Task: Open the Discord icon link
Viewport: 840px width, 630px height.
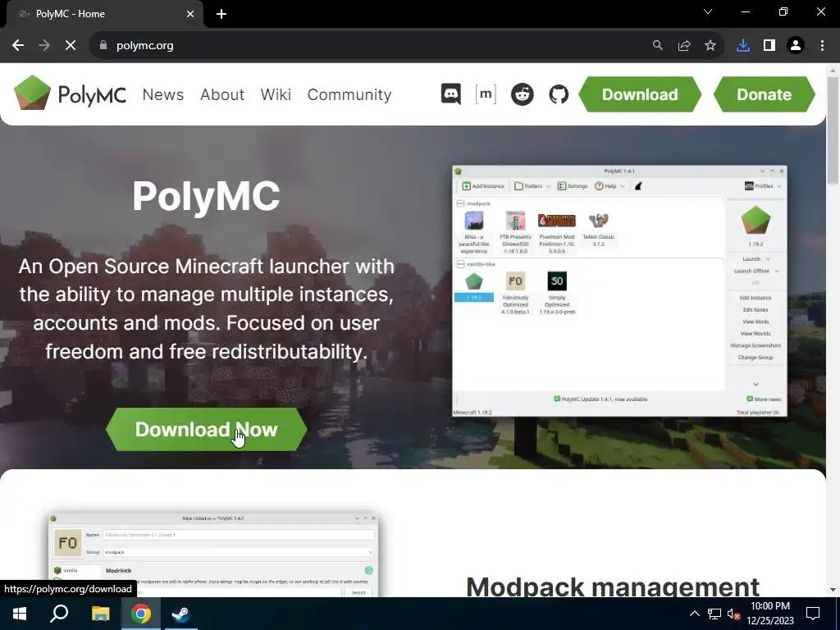Action: point(450,94)
